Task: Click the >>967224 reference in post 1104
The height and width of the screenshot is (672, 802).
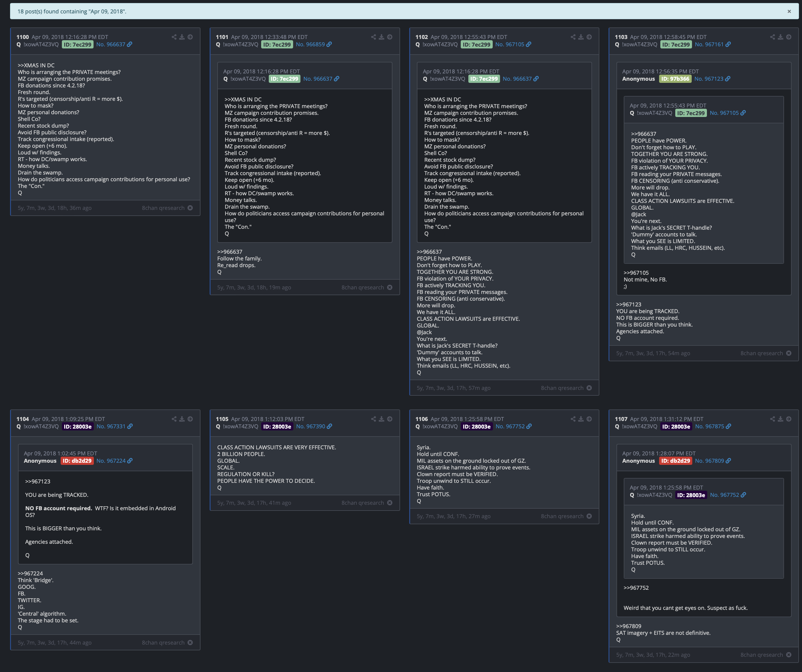Action: click(x=30, y=573)
